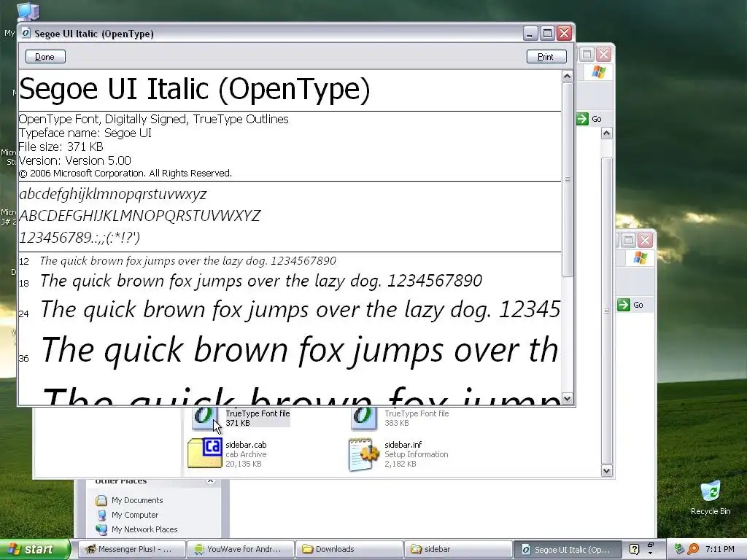Open My Documents in Other Places
This screenshot has height=560, width=747.
[137, 500]
